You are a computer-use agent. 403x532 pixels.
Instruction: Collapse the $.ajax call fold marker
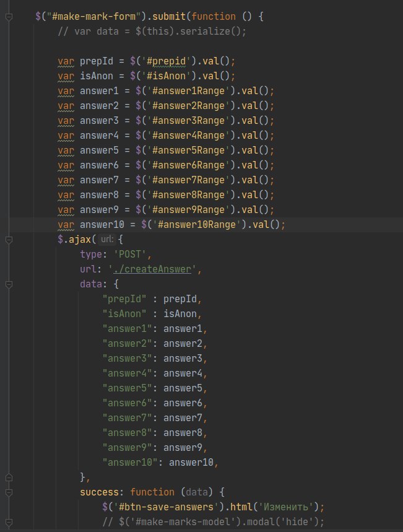(x=9, y=240)
